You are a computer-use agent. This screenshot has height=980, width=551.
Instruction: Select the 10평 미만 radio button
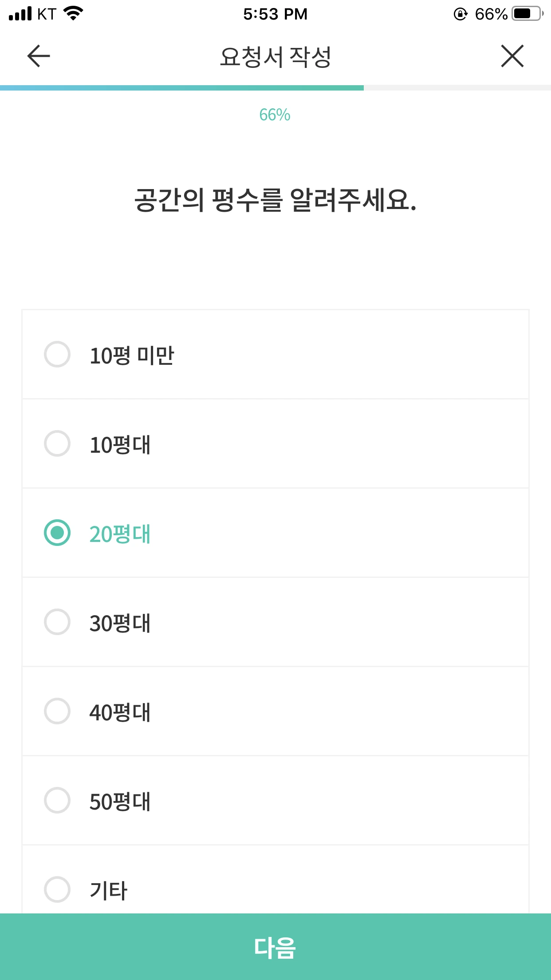click(57, 354)
